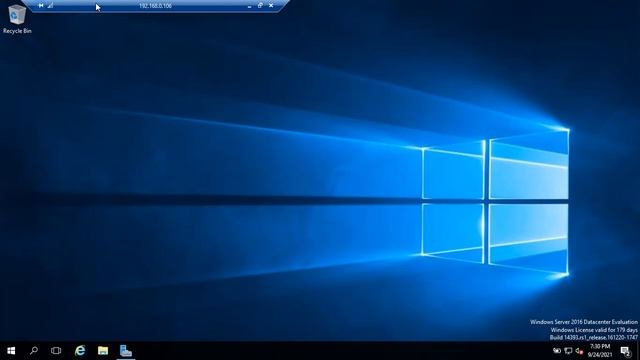This screenshot has height=360, width=640.
Task: Open clock showing 7:30 PM
Action: pyautogui.click(x=600, y=351)
